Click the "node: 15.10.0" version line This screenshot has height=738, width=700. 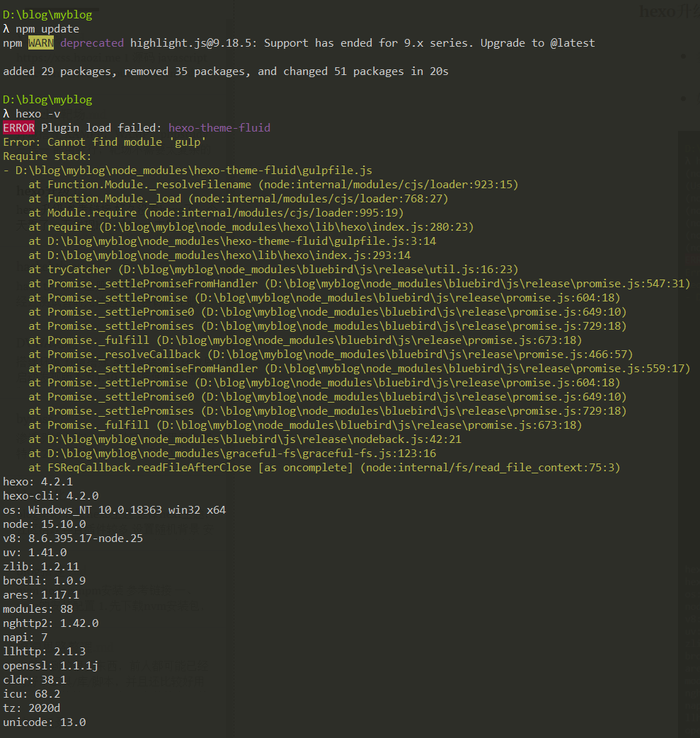click(x=44, y=524)
